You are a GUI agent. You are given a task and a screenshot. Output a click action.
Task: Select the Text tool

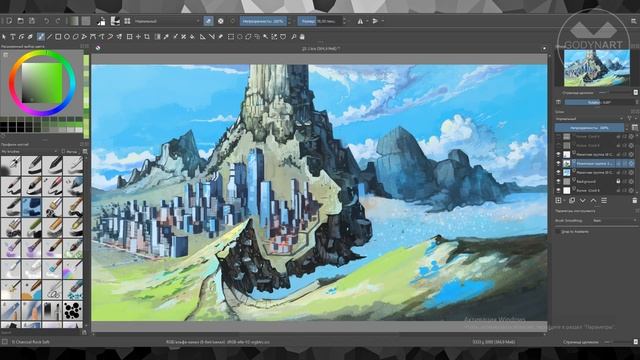(13, 37)
